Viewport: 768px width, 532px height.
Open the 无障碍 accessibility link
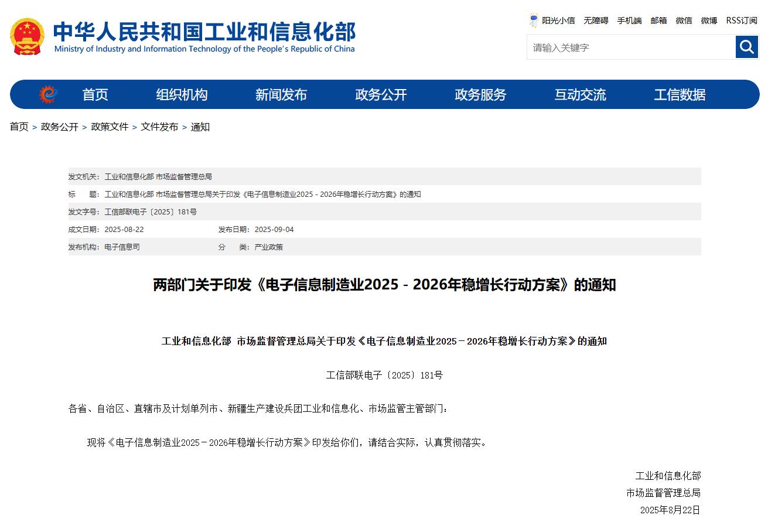click(x=596, y=21)
